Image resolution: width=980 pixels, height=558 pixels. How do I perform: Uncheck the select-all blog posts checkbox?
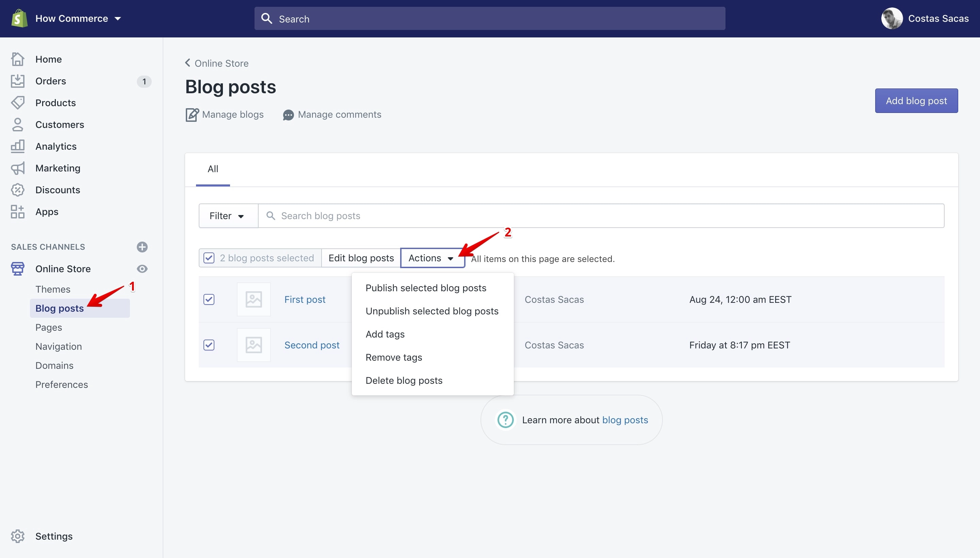coord(209,258)
